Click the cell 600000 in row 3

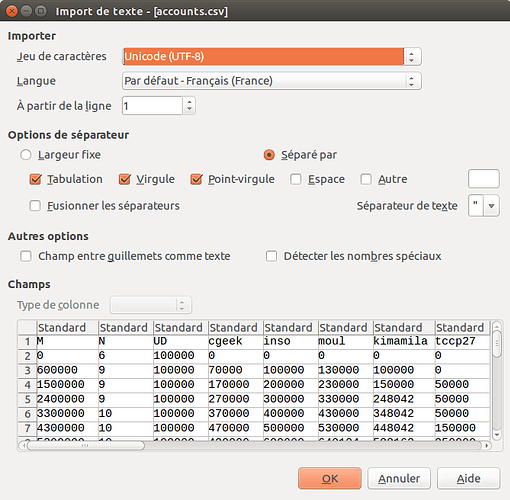point(67,370)
